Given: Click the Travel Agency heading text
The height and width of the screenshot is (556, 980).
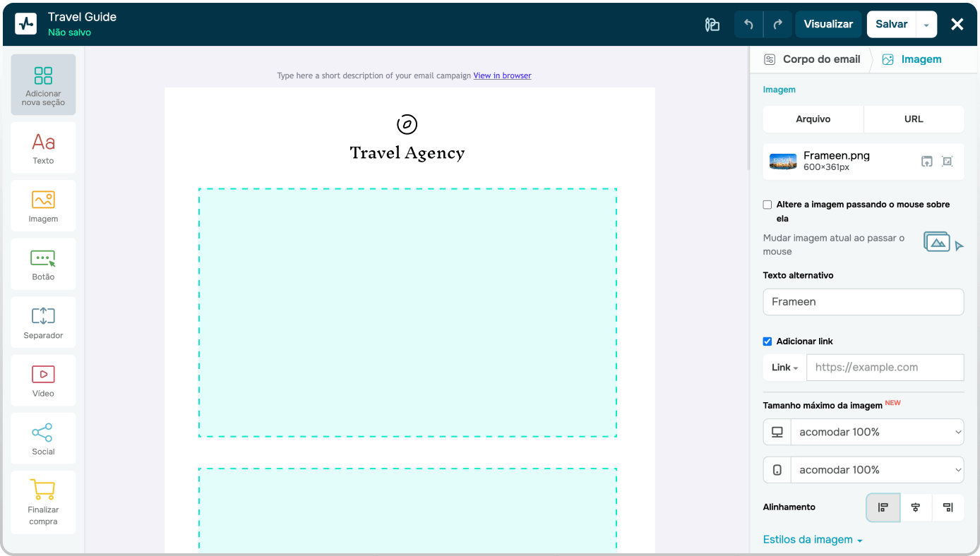Looking at the screenshot, I should point(407,153).
